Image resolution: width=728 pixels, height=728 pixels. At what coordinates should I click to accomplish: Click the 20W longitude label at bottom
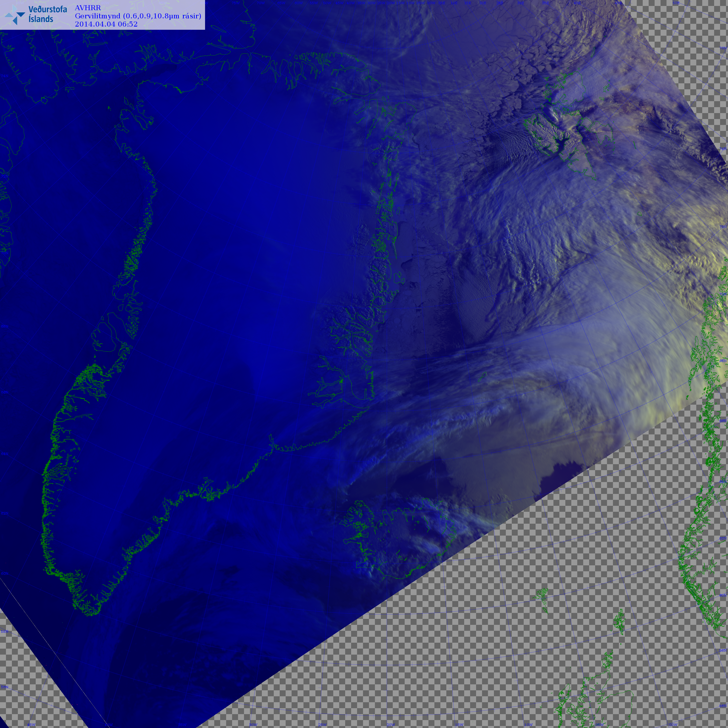391,725
